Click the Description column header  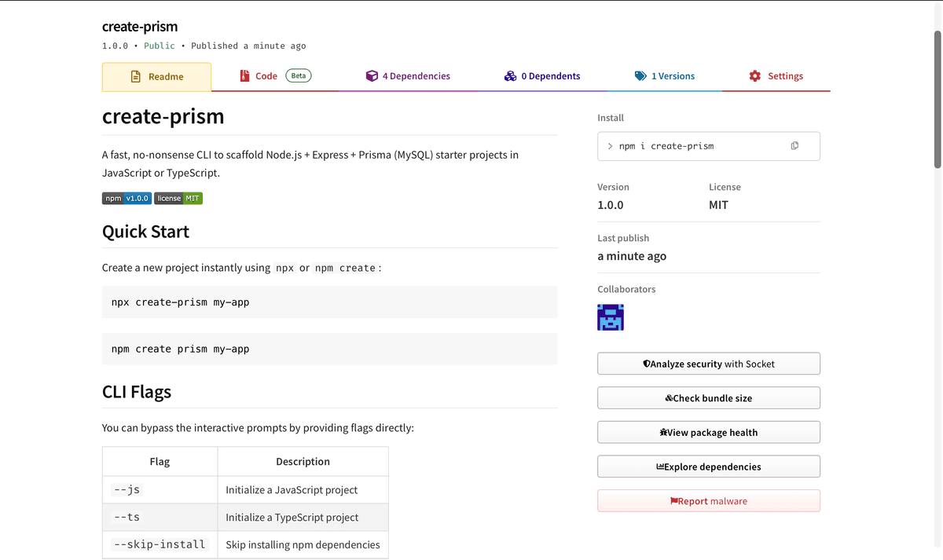pos(303,462)
